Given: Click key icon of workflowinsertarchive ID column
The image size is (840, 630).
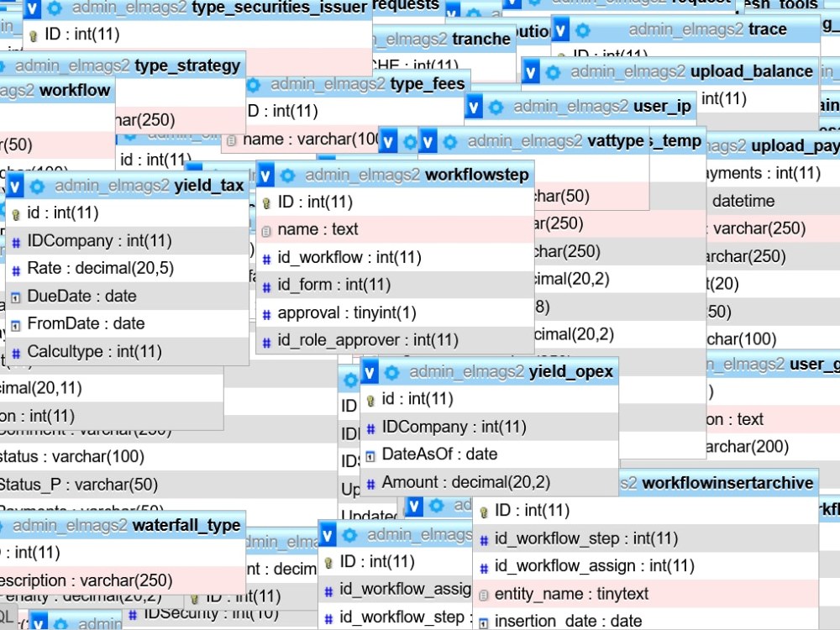Looking at the screenshot, I should coord(484,512).
